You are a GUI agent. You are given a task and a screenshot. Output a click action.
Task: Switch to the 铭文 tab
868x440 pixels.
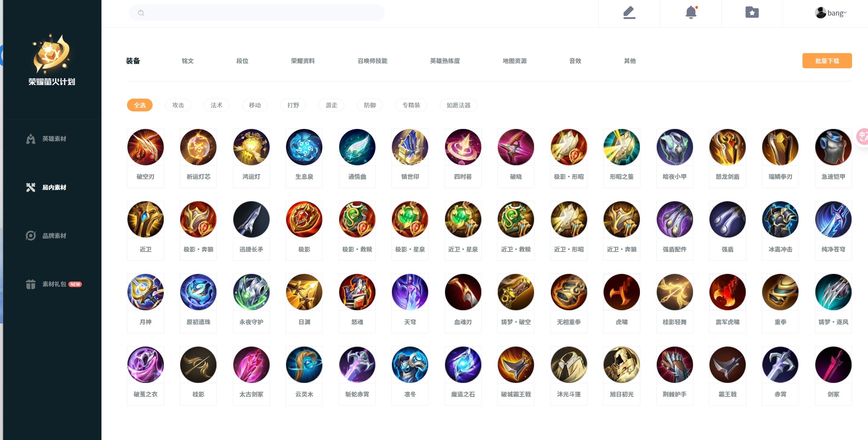[x=188, y=61]
